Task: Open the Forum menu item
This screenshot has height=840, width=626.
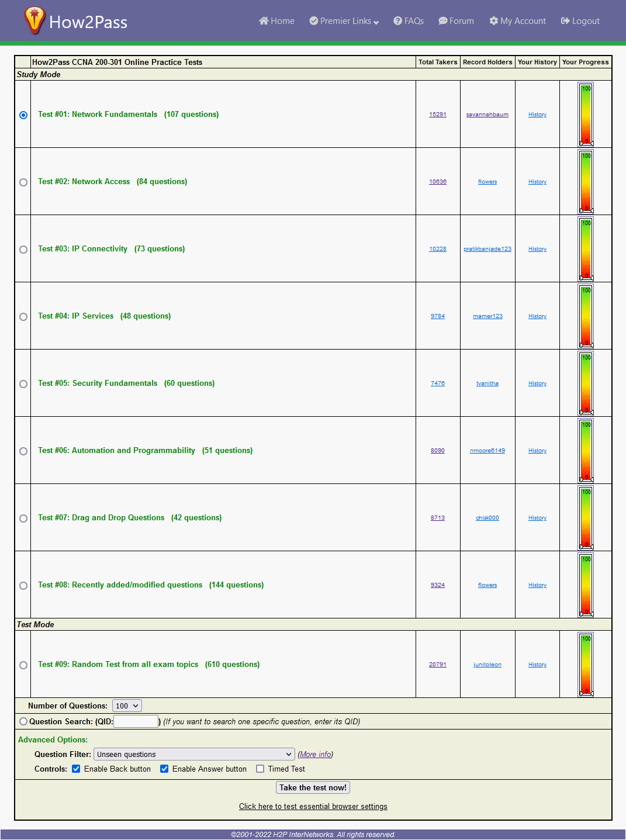Action: 456,21
